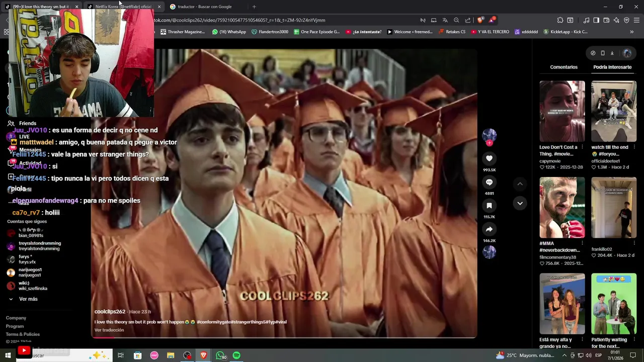
Task: Open a new browser tab with plus
Action: point(254,7)
